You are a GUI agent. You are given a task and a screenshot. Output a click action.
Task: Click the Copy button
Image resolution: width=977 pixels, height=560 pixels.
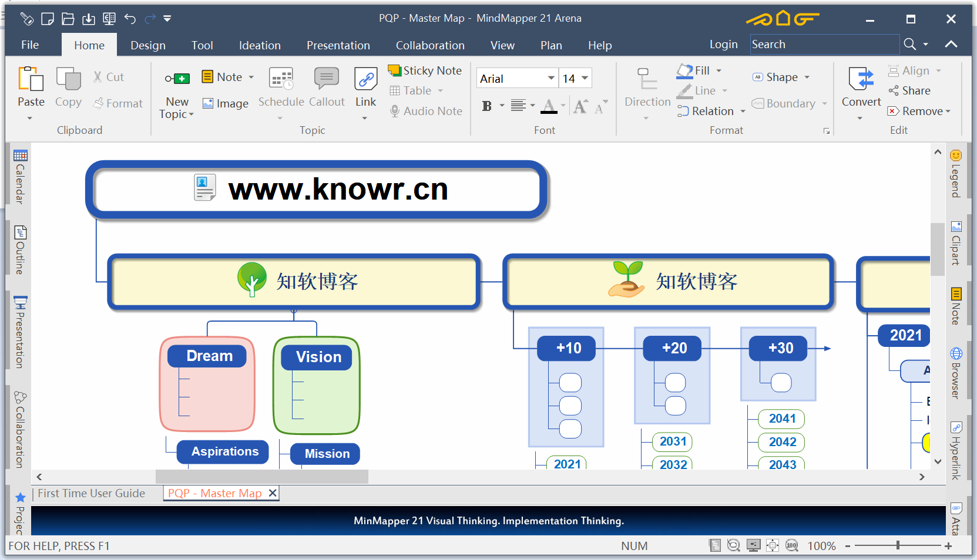pos(68,87)
